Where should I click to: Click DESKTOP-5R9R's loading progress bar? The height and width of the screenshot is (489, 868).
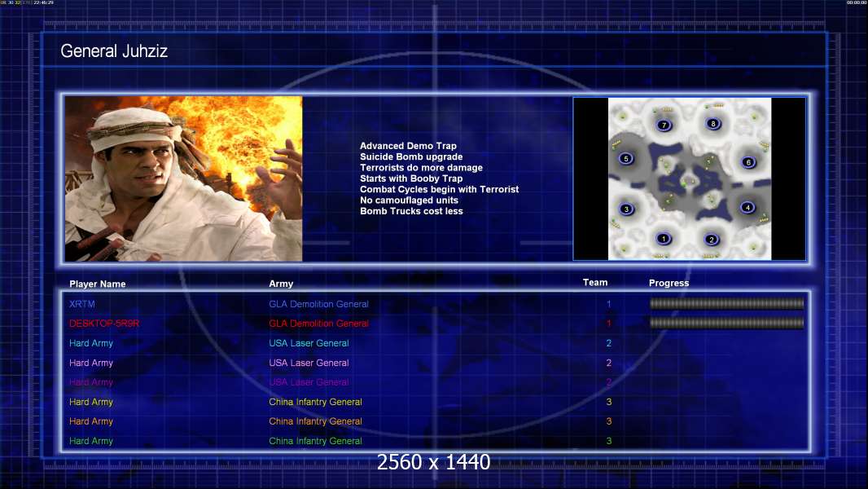727,323
